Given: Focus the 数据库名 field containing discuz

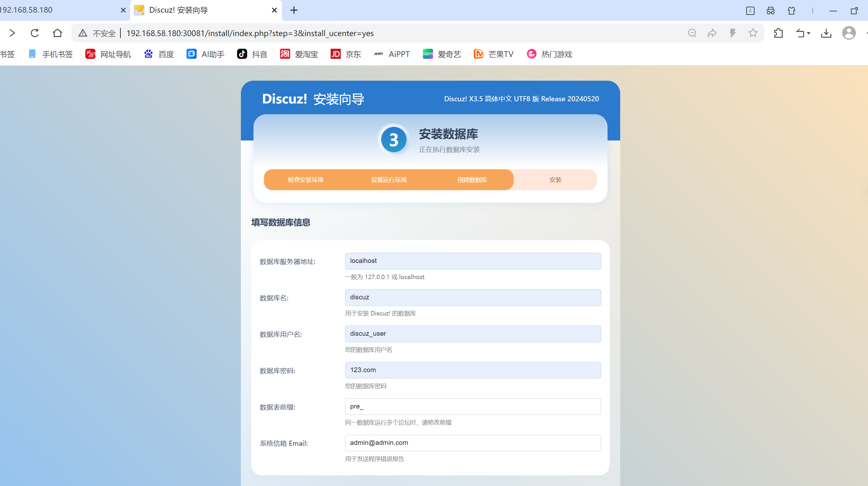Looking at the screenshot, I should (x=473, y=297).
